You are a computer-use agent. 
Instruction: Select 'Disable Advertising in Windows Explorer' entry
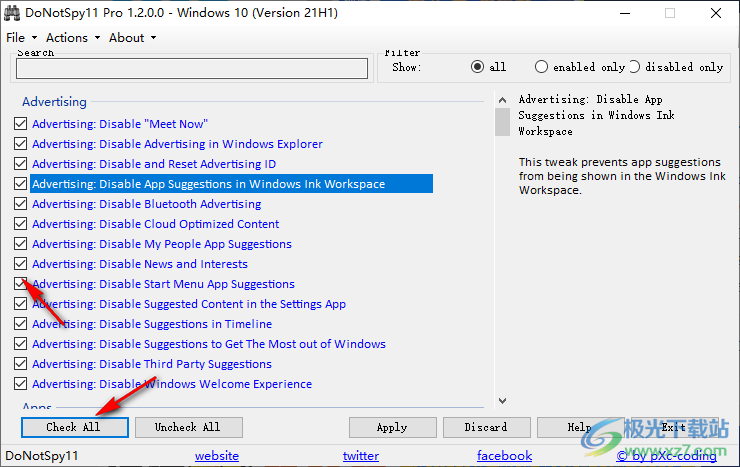point(177,144)
